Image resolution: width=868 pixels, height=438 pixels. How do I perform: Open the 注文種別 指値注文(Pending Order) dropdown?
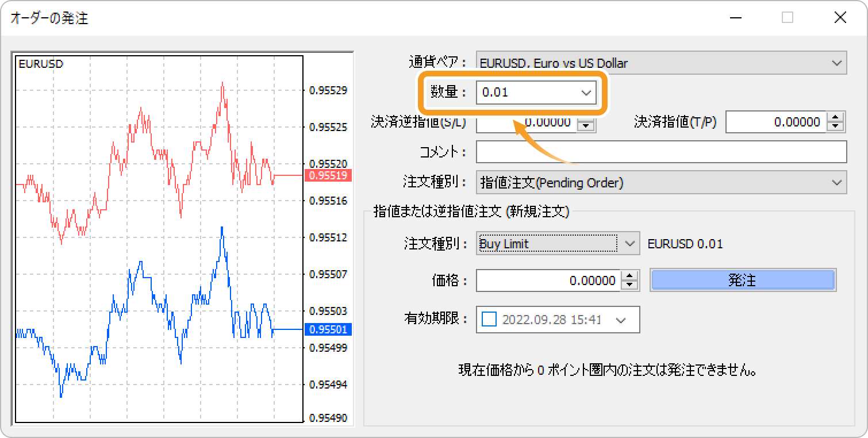(x=661, y=183)
